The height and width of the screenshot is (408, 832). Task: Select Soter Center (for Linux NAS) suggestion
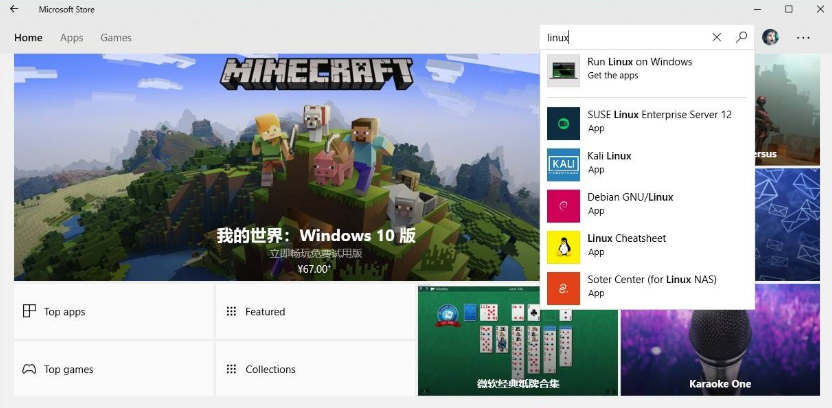click(647, 288)
